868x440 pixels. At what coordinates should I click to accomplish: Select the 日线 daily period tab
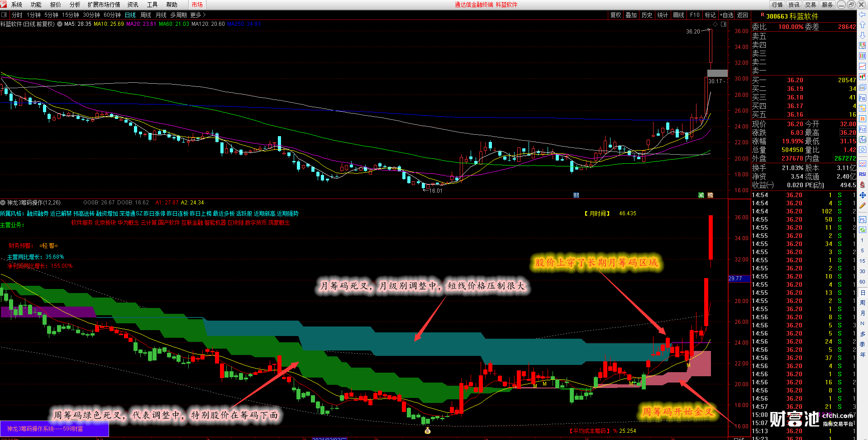(130, 15)
